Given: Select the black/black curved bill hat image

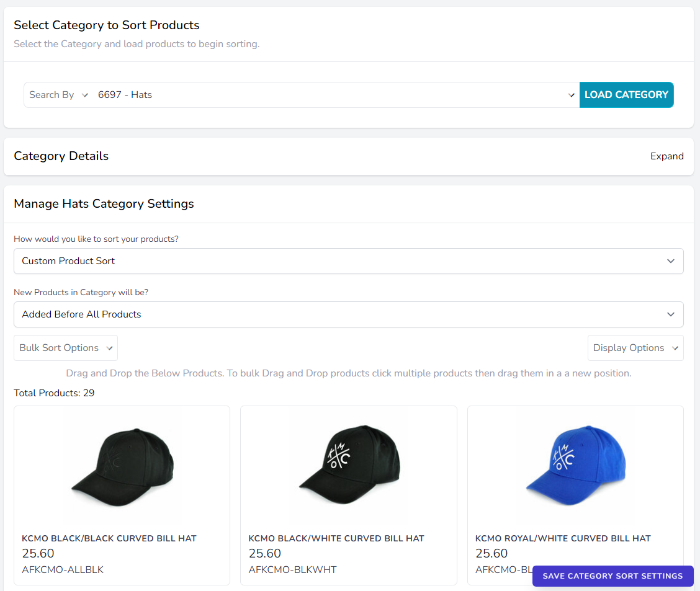Looking at the screenshot, I should (x=122, y=465).
